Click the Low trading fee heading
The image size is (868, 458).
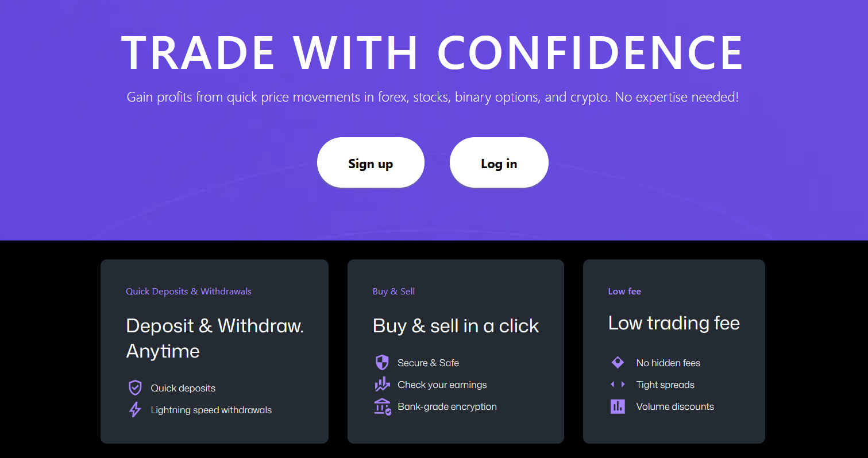pos(674,323)
